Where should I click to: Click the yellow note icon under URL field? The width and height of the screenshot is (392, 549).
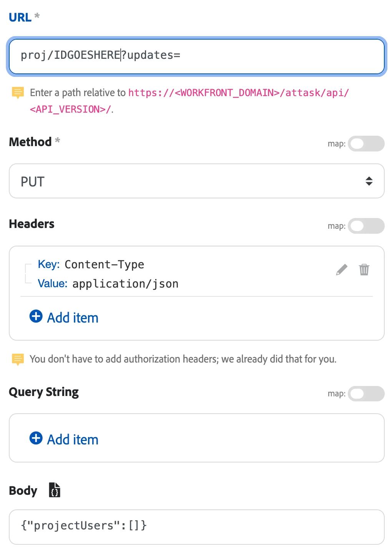click(18, 93)
